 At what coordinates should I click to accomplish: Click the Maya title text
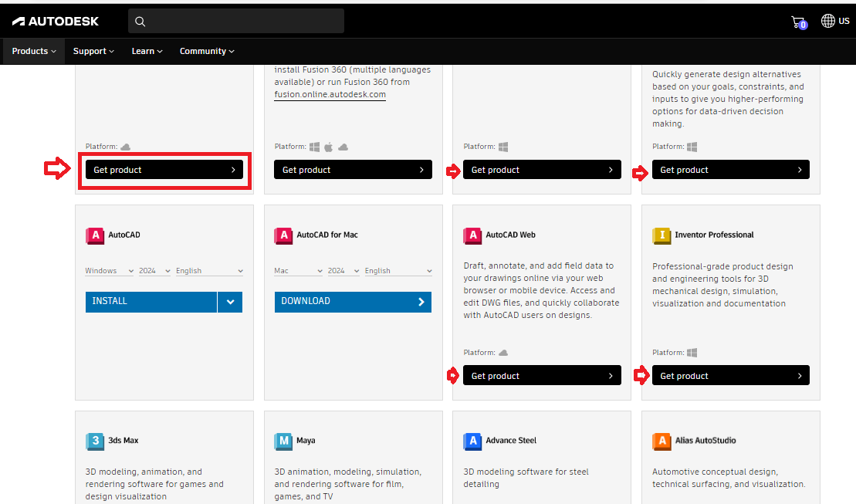pos(306,441)
